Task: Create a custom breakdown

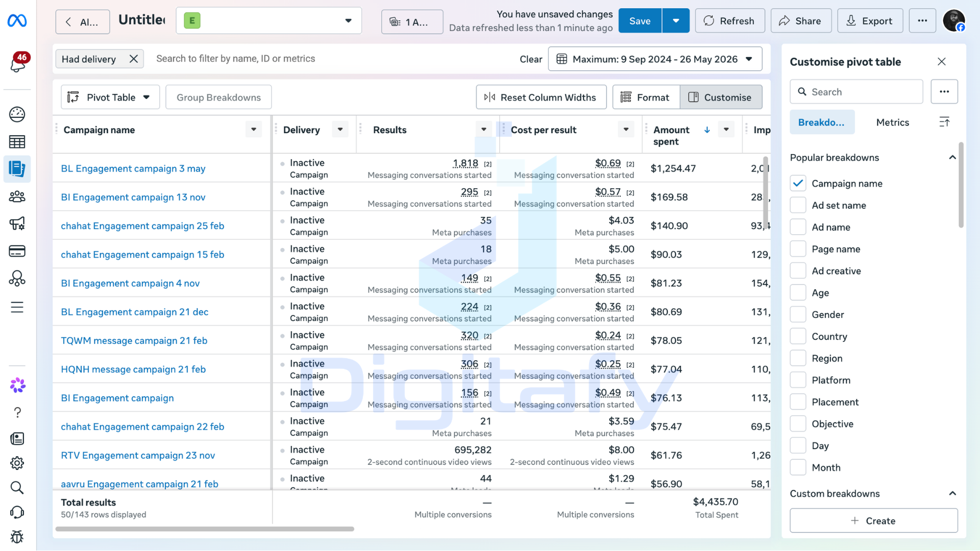Action: tap(874, 521)
